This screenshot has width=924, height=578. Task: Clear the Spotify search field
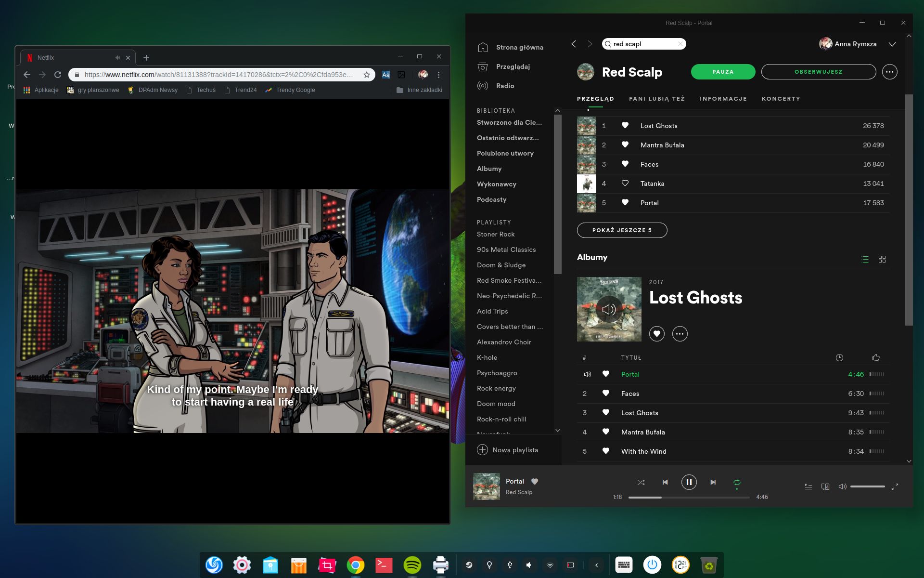click(680, 44)
